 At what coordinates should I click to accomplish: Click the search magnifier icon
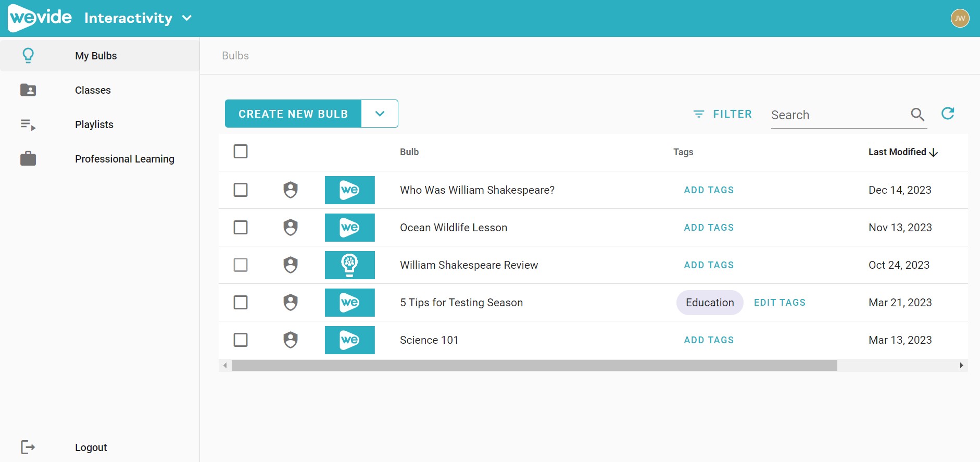[x=917, y=115]
